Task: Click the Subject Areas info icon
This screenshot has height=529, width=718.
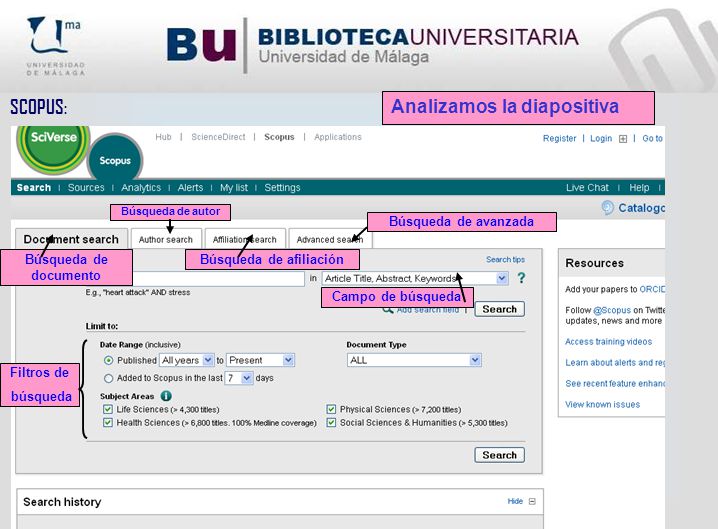Action: point(166,396)
